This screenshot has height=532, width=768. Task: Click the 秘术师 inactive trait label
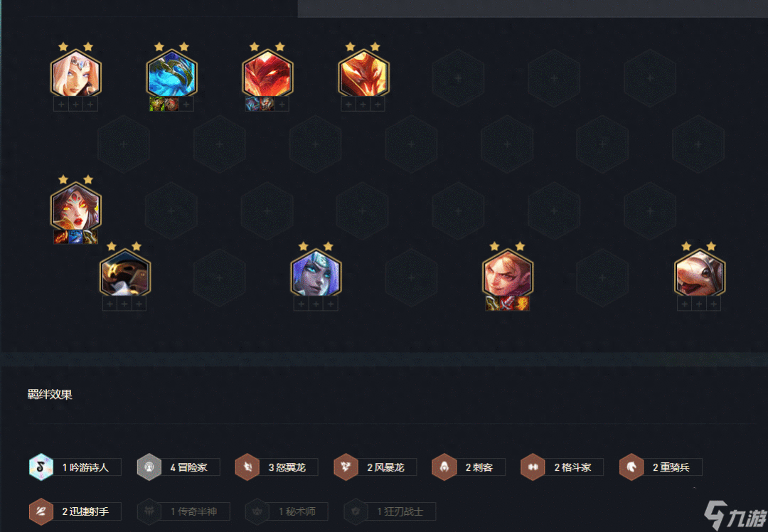(x=297, y=511)
